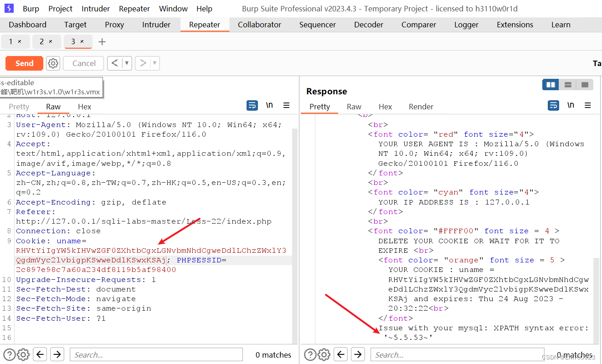This screenshot has height=364, width=602.
Task: Open the Intruder menu
Action: [x=96, y=9]
